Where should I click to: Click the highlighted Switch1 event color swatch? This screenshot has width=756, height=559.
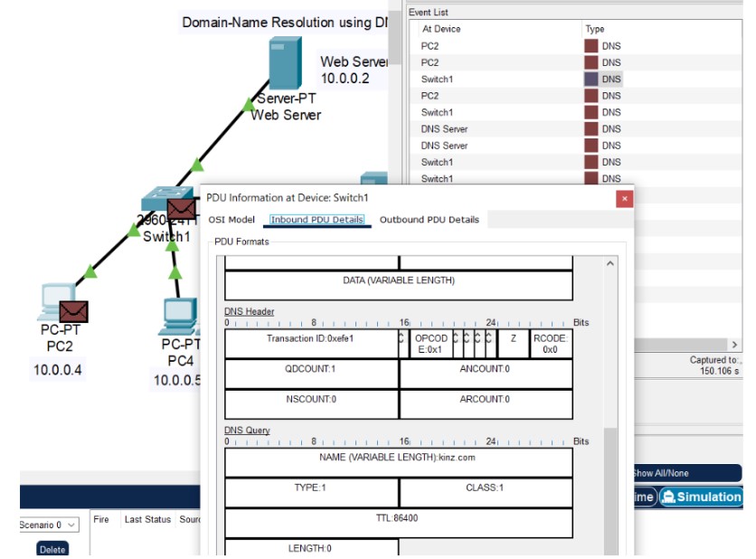coord(591,80)
